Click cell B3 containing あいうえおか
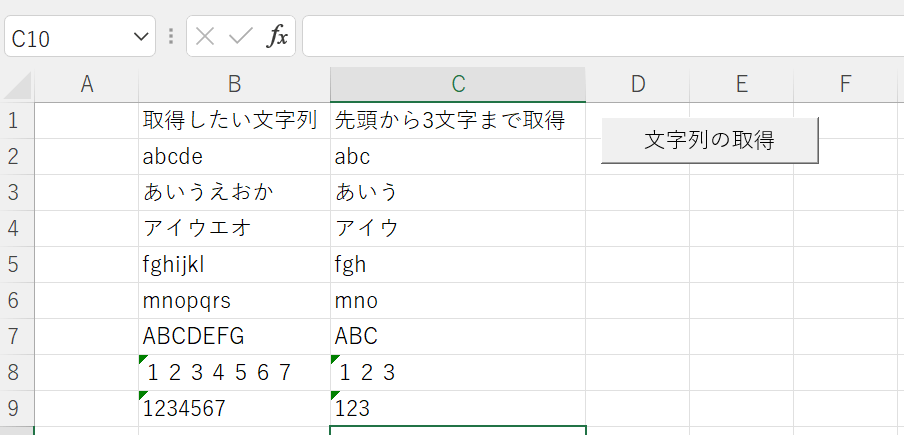Image resolution: width=905 pixels, height=435 pixels. coord(234,193)
